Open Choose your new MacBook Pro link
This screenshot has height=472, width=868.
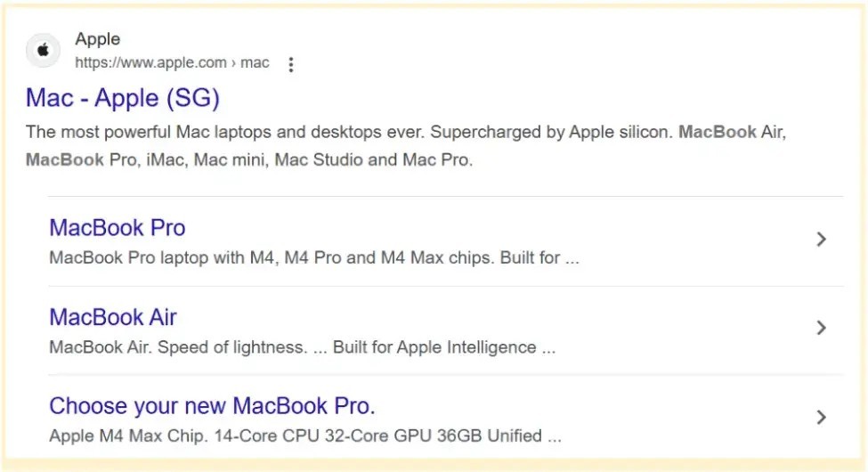pyautogui.click(x=212, y=406)
